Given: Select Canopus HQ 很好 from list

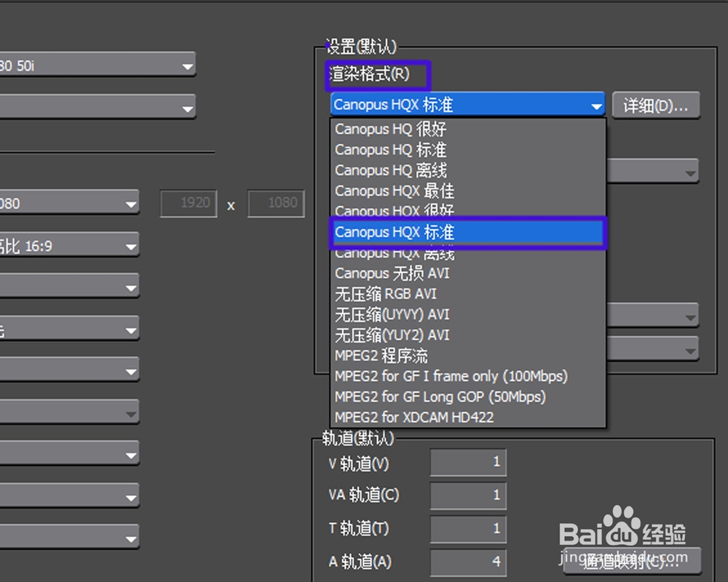Looking at the screenshot, I should 467,129.
